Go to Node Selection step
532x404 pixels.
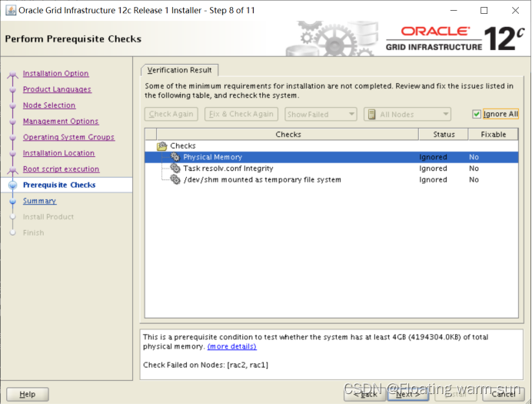(x=49, y=105)
